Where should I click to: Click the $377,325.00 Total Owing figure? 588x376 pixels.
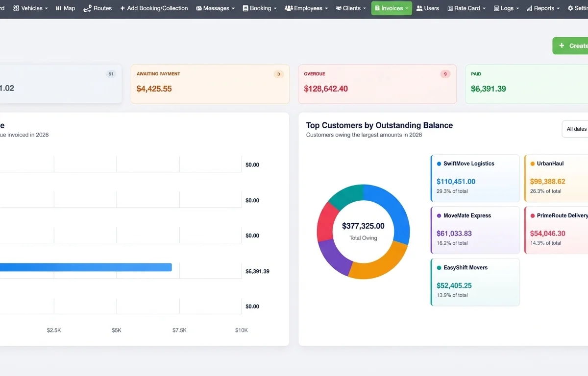pos(363,226)
